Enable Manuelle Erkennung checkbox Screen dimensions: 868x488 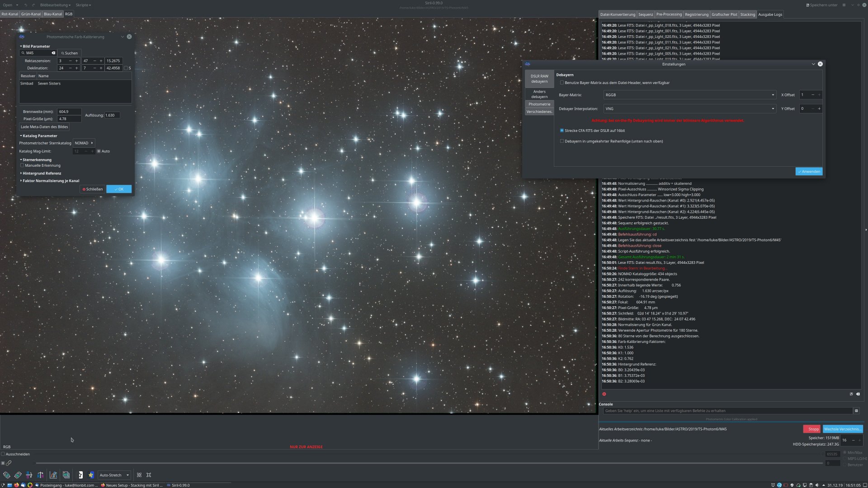point(22,165)
